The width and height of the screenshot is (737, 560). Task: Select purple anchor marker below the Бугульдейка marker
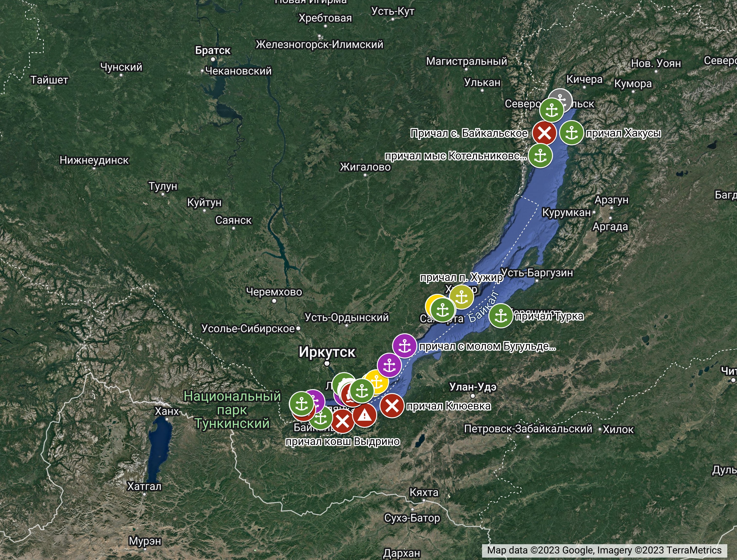click(389, 366)
